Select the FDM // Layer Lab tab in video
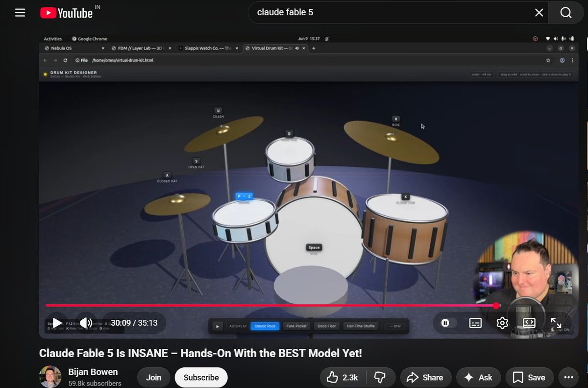The width and height of the screenshot is (588, 388). 141,48
